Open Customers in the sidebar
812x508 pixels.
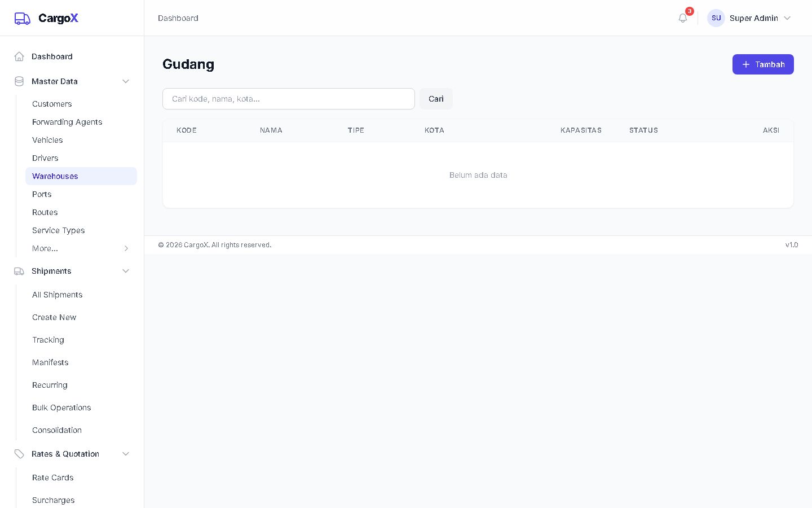click(52, 104)
